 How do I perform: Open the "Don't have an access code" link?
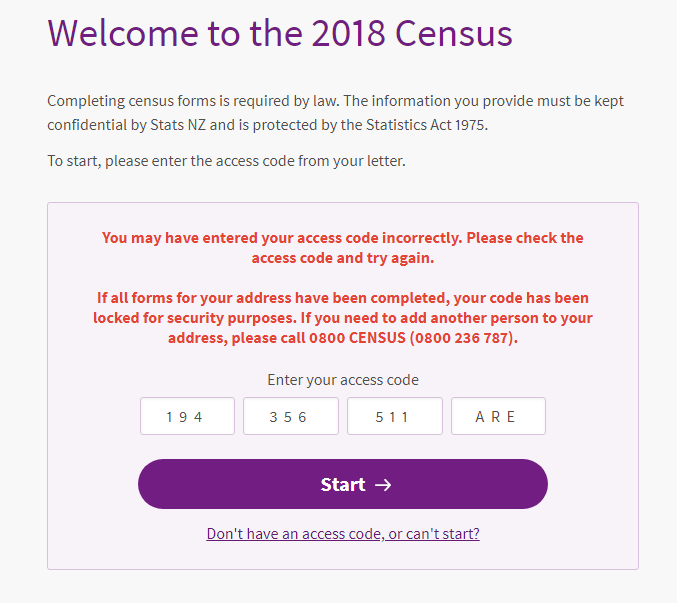pos(343,534)
